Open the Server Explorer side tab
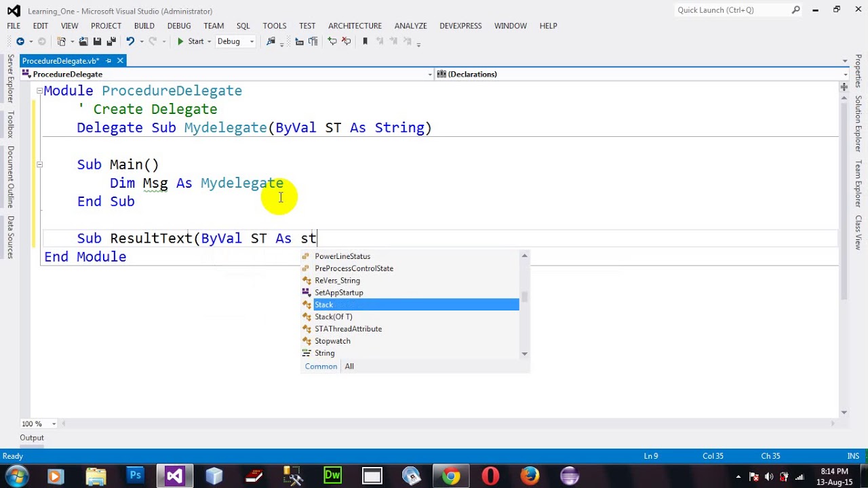Viewport: 868px width, 488px height. (10, 79)
